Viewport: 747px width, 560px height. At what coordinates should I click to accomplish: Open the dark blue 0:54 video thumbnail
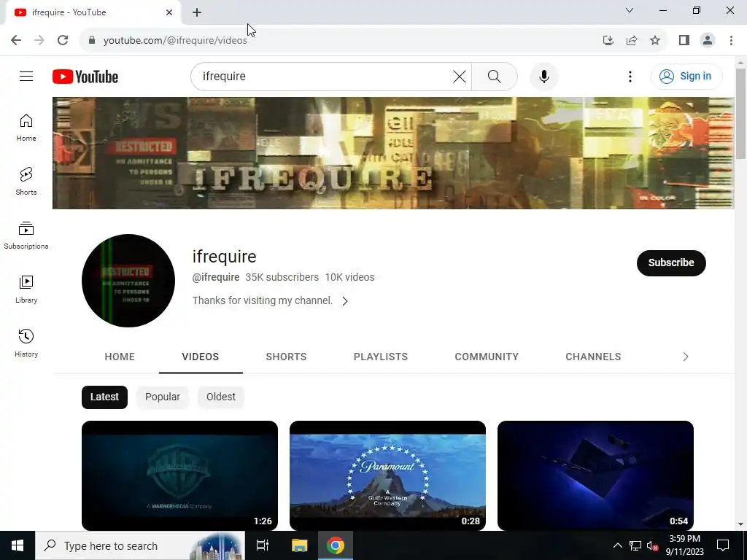click(x=595, y=475)
